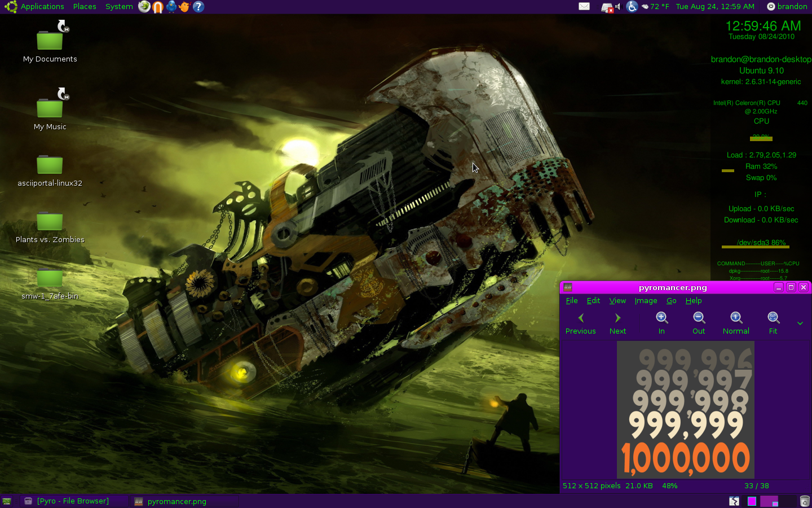This screenshot has width=812, height=508.
Task: Click the Zoom Out toolbar icon
Action: 699,318
